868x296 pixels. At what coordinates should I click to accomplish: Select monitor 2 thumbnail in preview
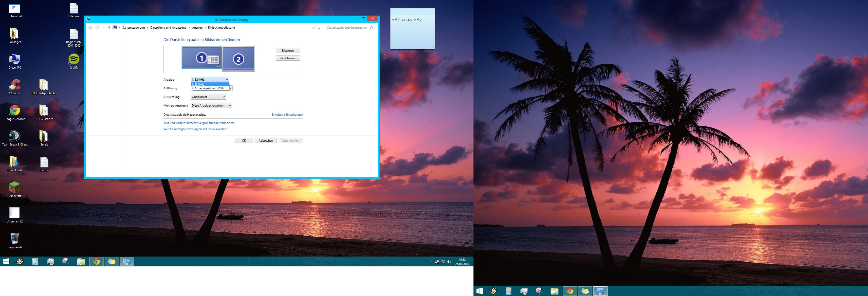(238, 59)
